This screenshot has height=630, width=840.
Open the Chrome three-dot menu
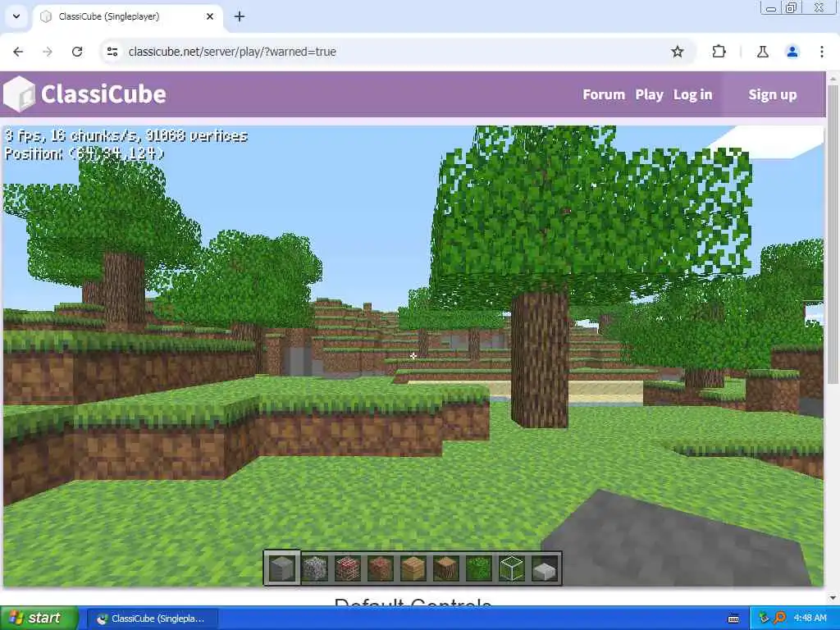click(822, 52)
